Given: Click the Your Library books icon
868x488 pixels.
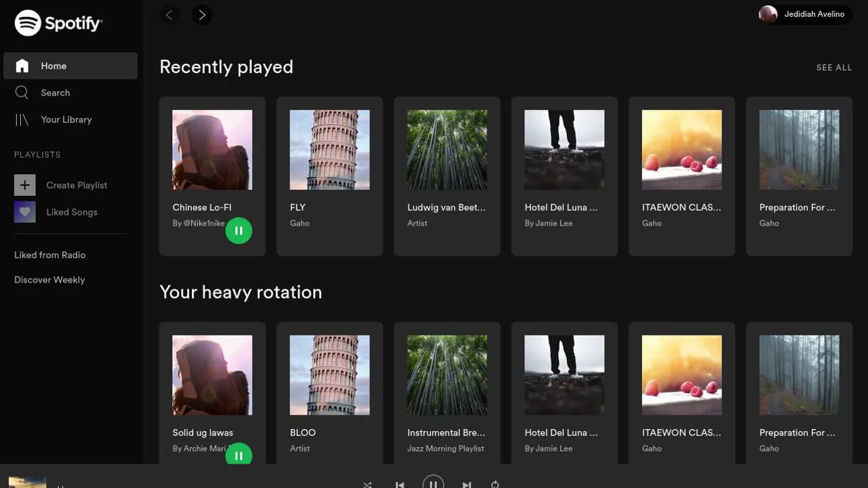Looking at the screenshot, I should [22, 119].
